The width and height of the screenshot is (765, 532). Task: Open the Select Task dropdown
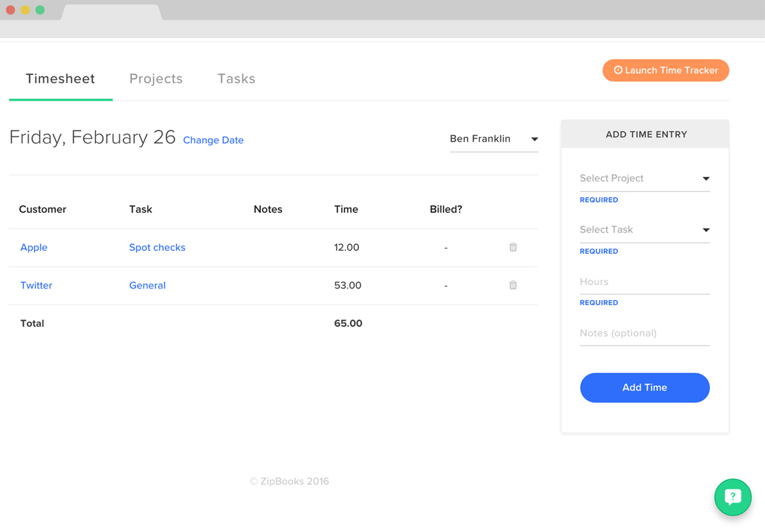click(644, 229)
